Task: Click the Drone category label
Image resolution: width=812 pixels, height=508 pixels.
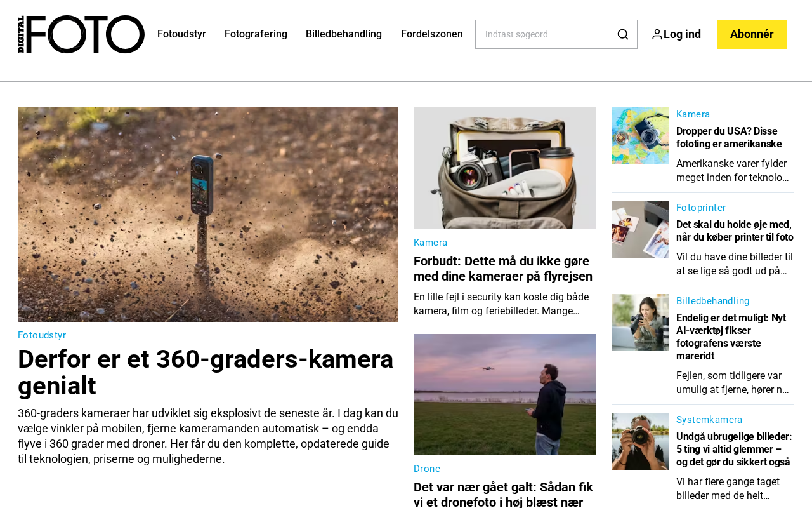Action: [427, 469]
